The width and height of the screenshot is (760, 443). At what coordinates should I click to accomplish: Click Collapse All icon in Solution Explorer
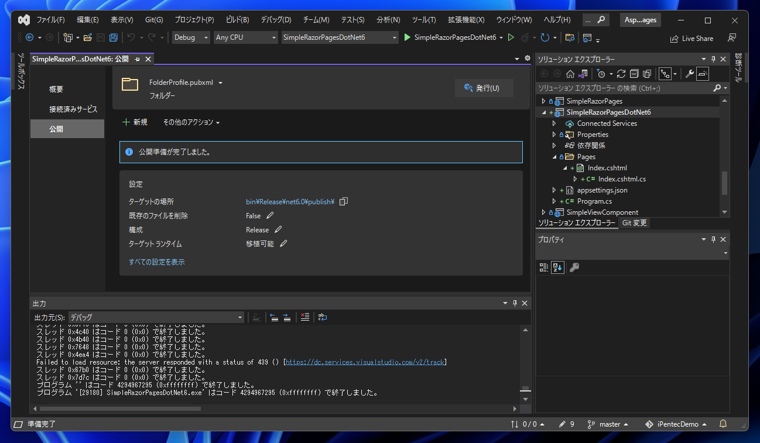pyautogui.click(x=634, y=74)
